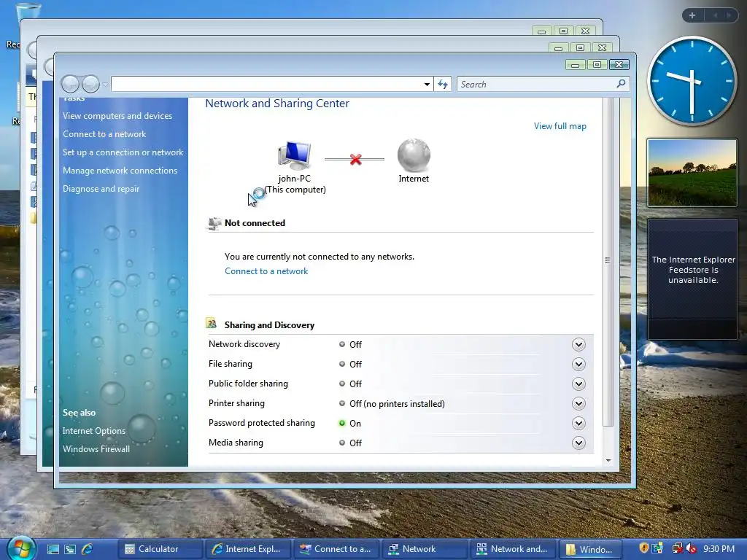This screenshot has height=560, width=747.
Task: Click the network status tray icon
Action: click(676, 548)
